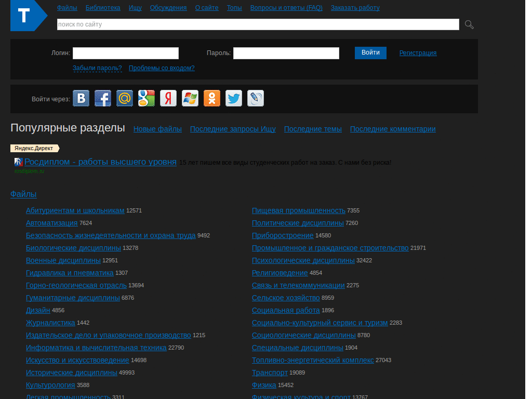Click the OpenID login icon
The image size is (532, 399).
click(x=256, y=98)
